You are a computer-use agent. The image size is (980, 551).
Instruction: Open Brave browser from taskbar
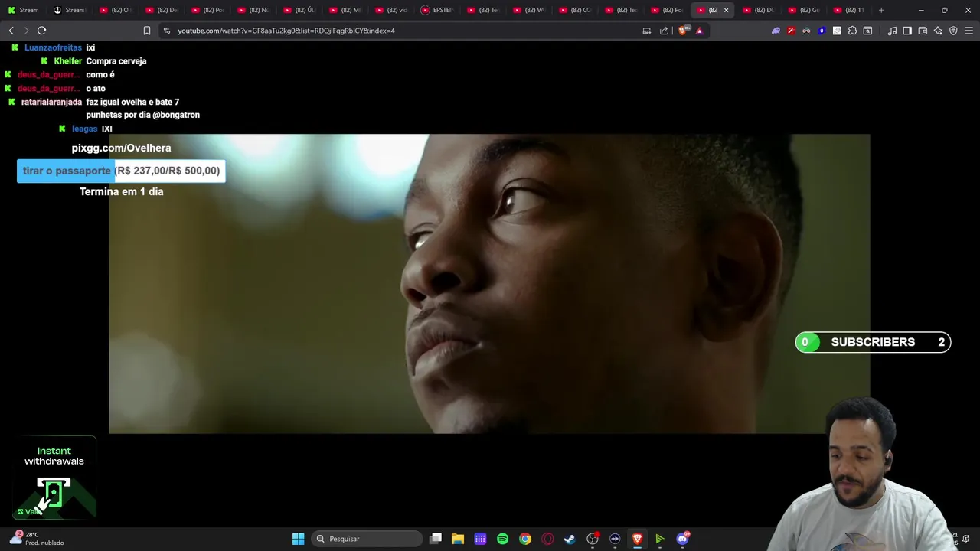point(637,539)
